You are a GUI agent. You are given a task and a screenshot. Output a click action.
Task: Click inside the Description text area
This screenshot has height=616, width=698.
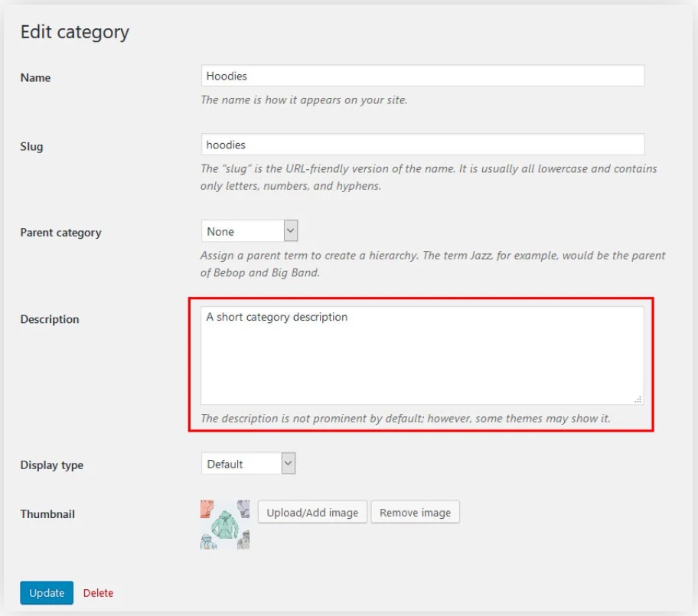click(x=422, y=356)
